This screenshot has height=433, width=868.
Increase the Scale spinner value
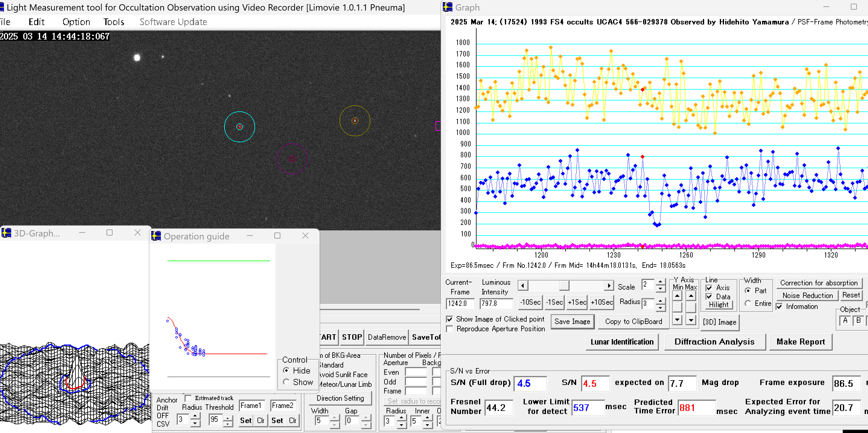[x=660, y=282]
